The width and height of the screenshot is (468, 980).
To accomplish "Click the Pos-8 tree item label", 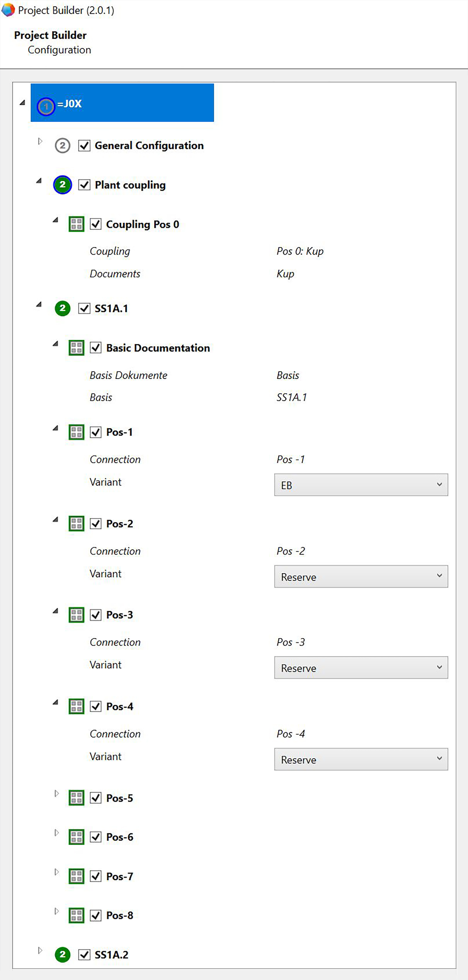I will (119, 915).
